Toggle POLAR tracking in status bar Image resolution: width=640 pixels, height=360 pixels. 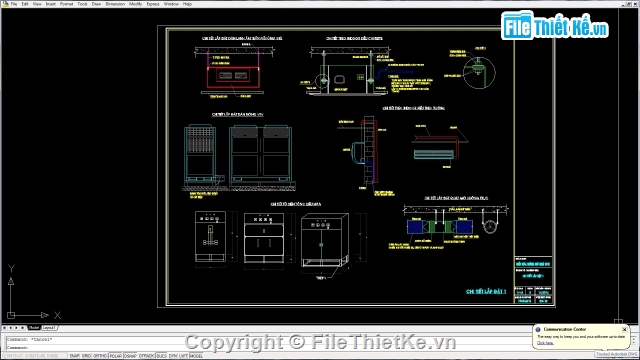pos(116,356)
